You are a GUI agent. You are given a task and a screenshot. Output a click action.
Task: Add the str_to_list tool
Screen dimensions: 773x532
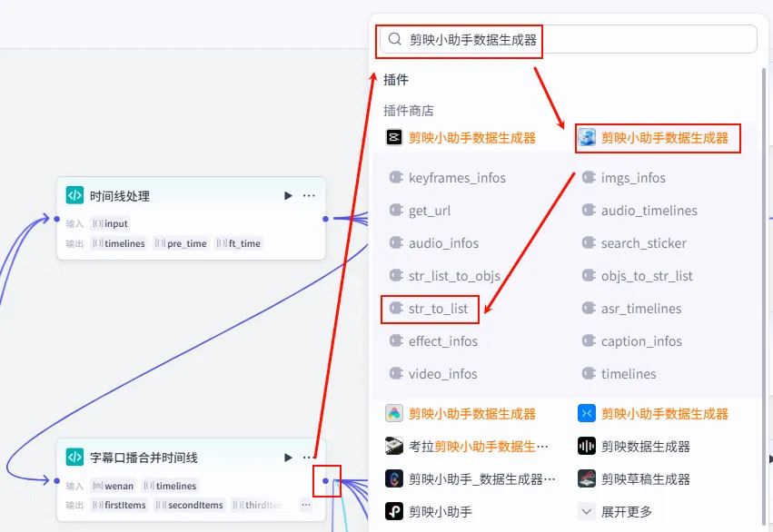429,309
